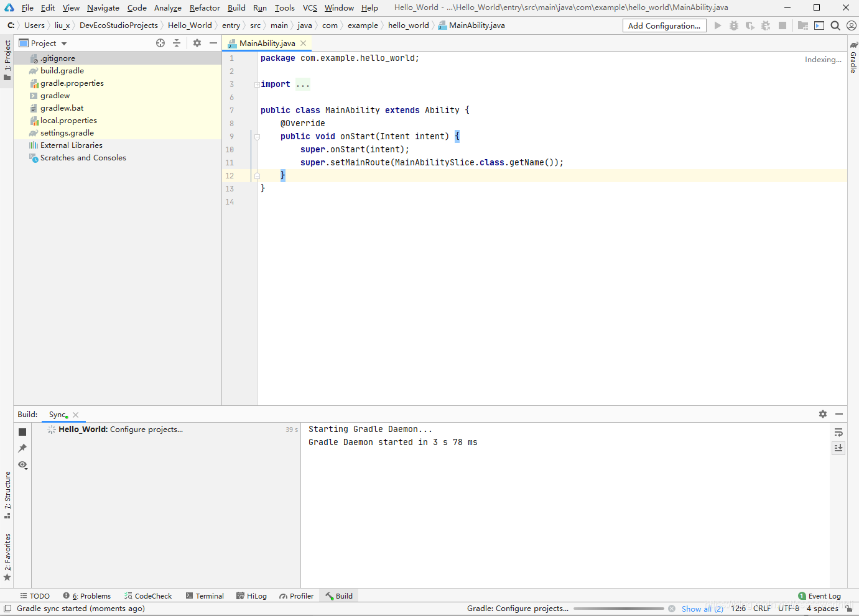Click Show all (2) background tasks link
This screenshot has width=859, height=616.
pos(702,609)
